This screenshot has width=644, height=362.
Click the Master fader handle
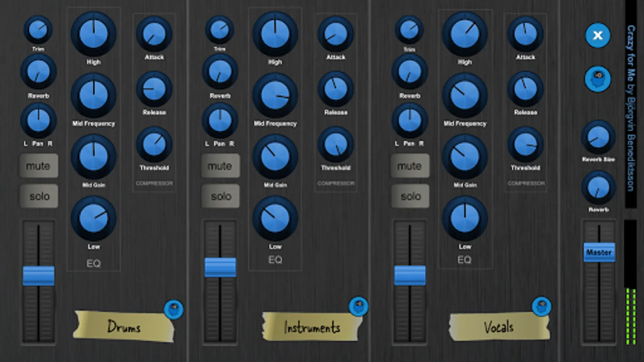tap(599, 252)
